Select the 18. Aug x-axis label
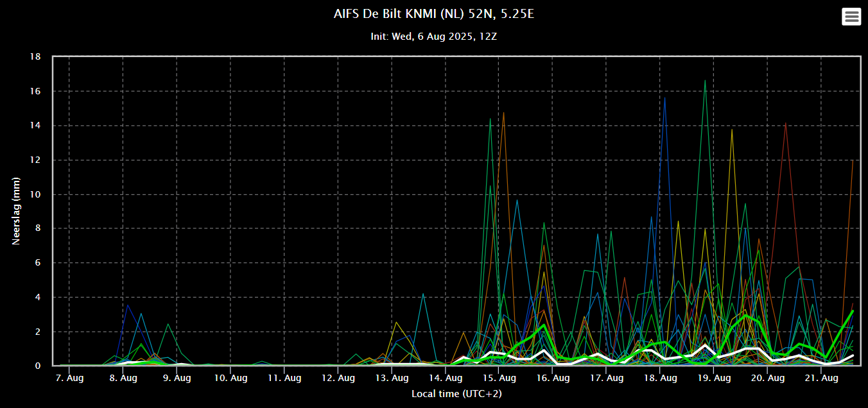Image resolution: width=868 pixels, height=408 pixels. coord(660,378)
